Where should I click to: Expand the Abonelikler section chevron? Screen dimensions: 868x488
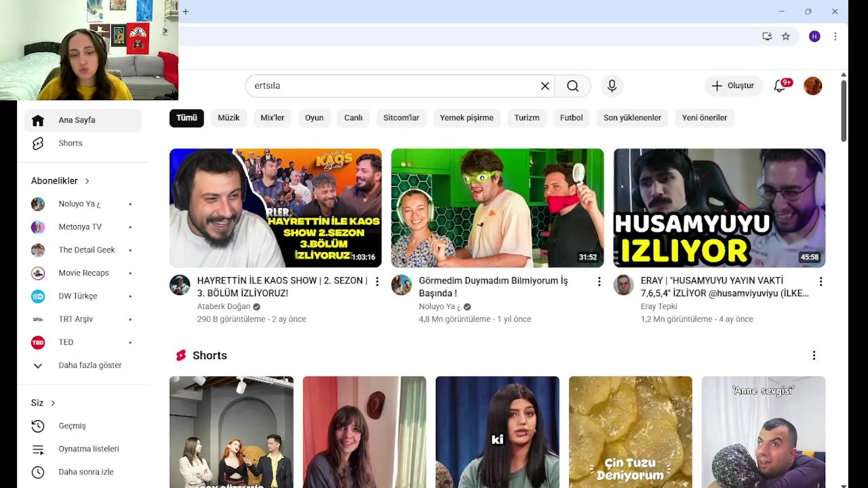pos(87,181)
